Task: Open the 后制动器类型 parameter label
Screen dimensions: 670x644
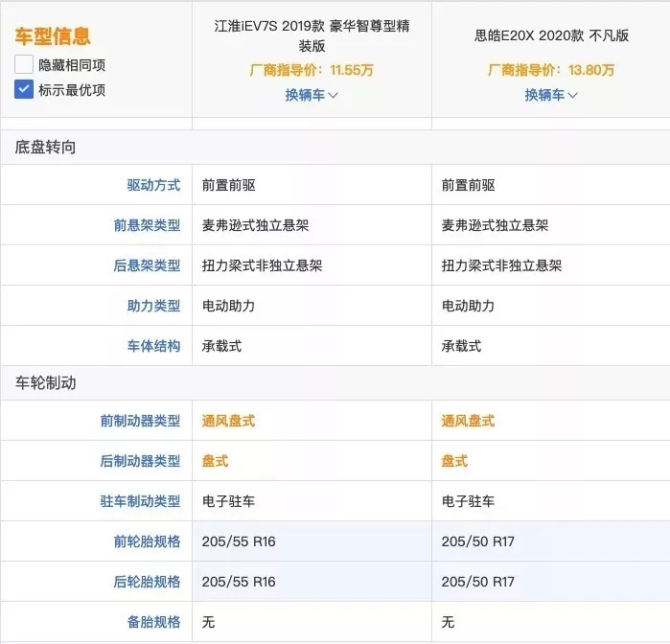Action: [x=140, y=461]
